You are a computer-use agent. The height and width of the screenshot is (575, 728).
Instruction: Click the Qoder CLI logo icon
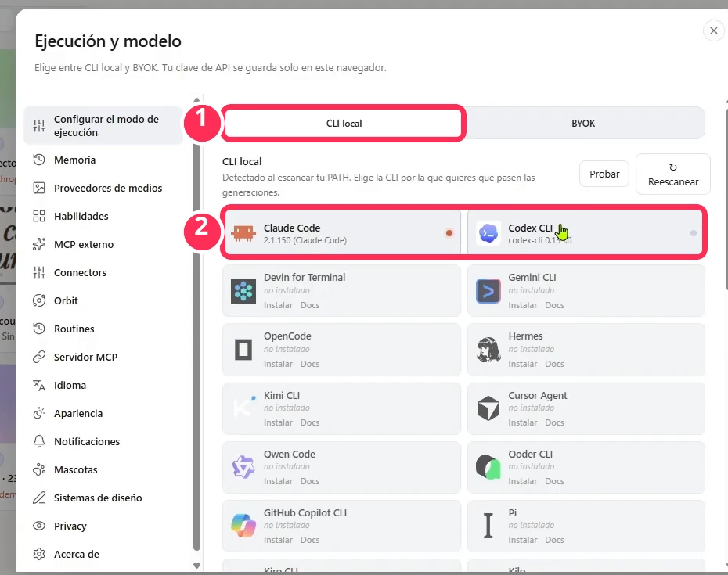[488, 467]
